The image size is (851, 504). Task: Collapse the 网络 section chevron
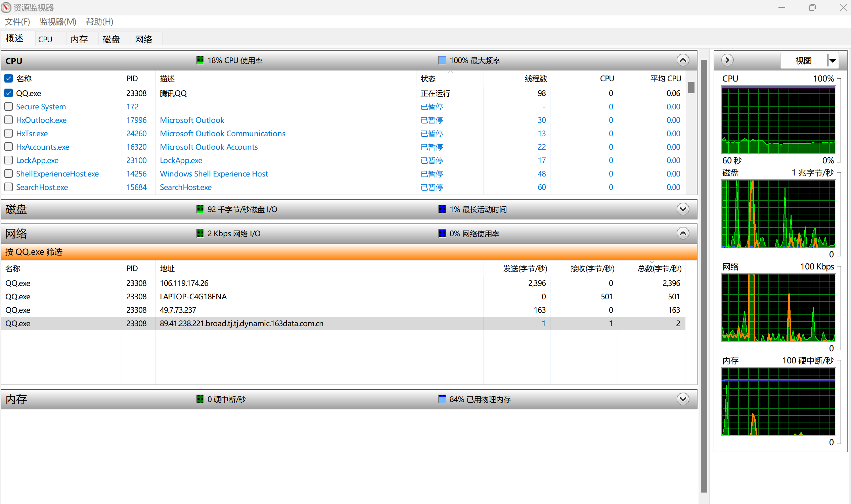click(683, 233)
